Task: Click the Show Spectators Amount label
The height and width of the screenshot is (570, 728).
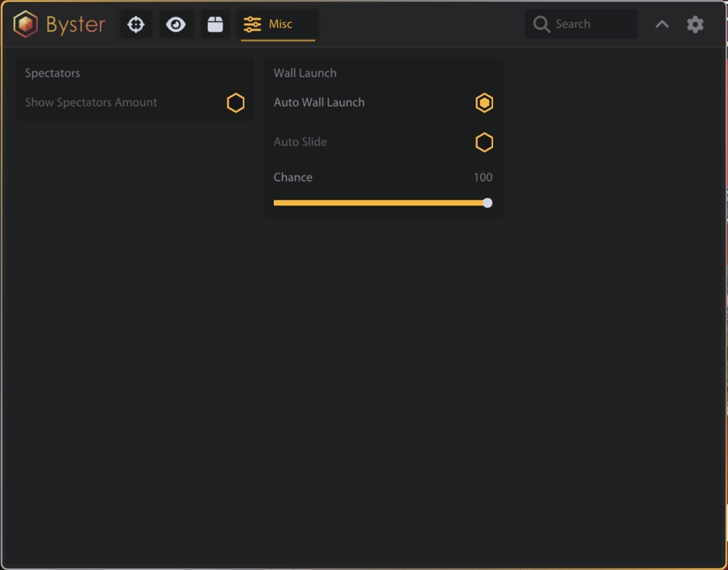Action: tap(91, 103)
